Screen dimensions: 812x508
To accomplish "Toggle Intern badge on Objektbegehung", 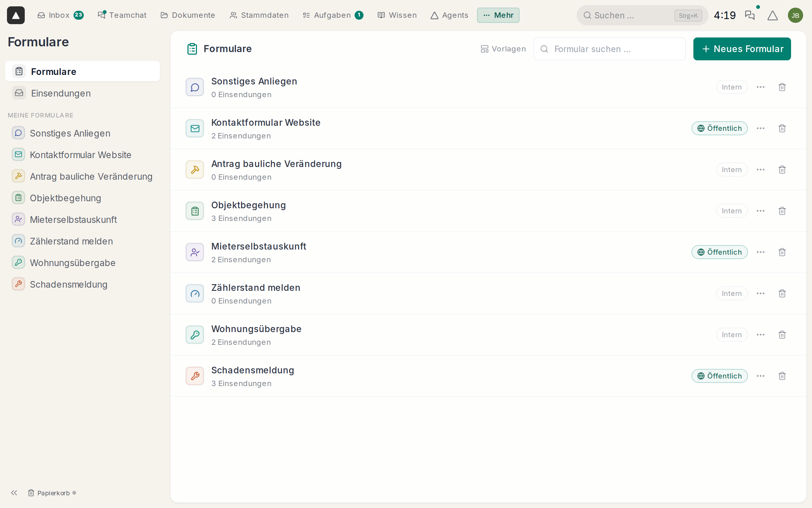I will tap(732, 211).
